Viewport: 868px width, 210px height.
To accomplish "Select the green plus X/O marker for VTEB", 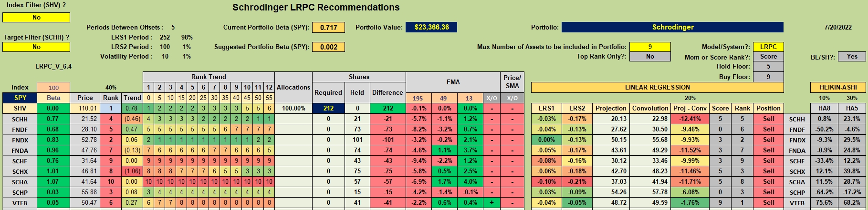I will [491, 202].
